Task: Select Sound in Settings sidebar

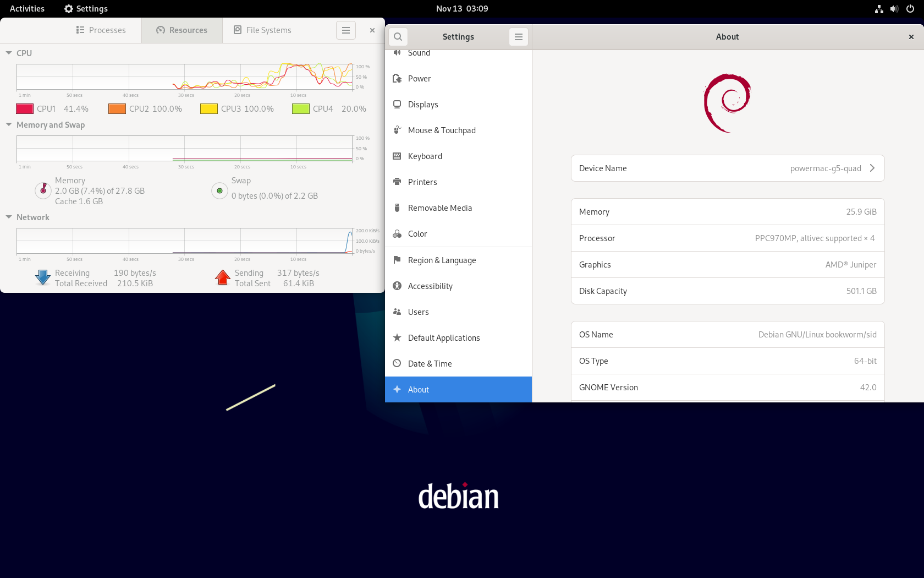Action: pyautogui.click(x=458, y=53)
